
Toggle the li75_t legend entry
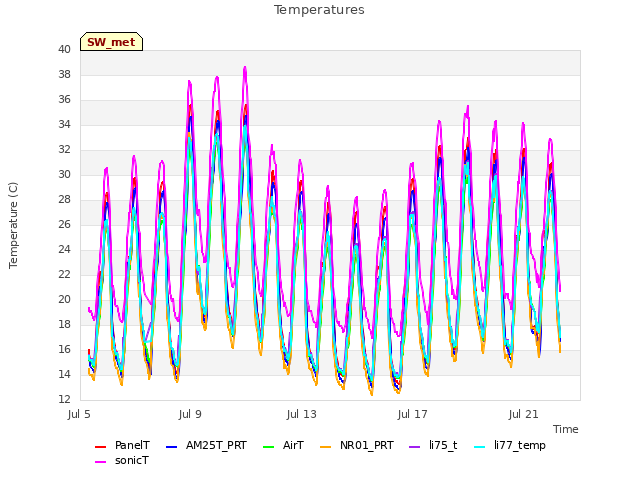(433, 445)
